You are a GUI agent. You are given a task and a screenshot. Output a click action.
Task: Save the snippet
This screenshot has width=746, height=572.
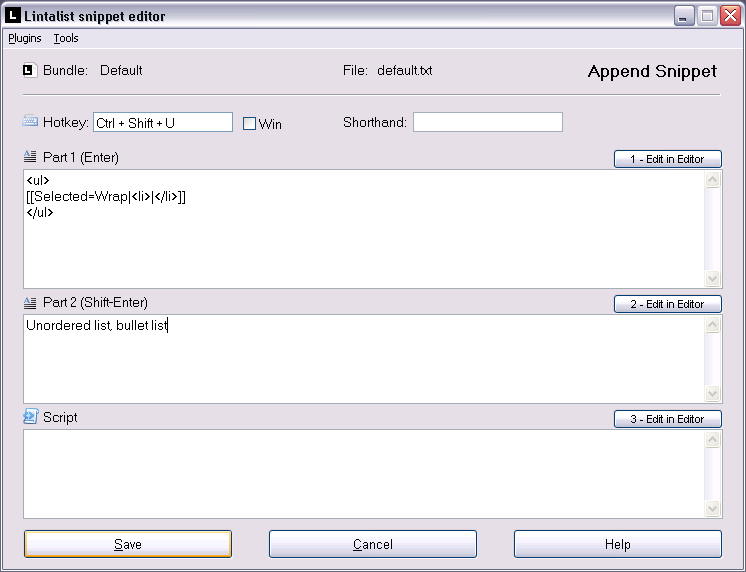point(128,544)
